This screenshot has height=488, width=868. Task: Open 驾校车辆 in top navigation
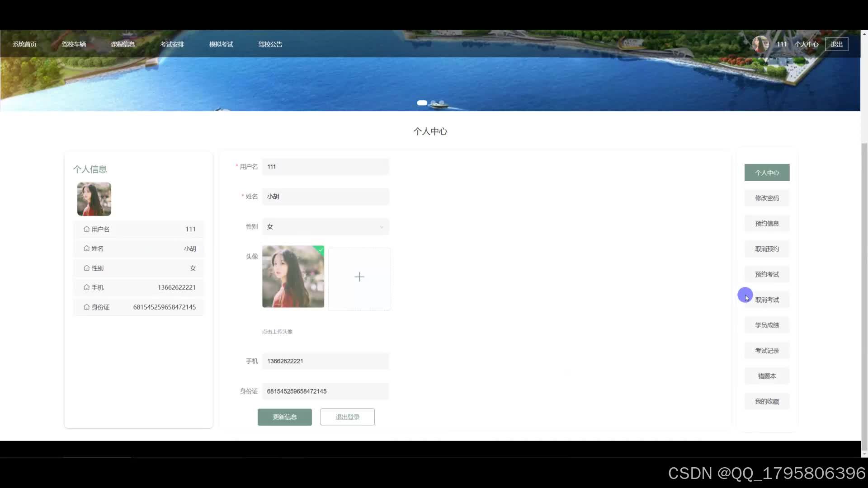[74, 44]
